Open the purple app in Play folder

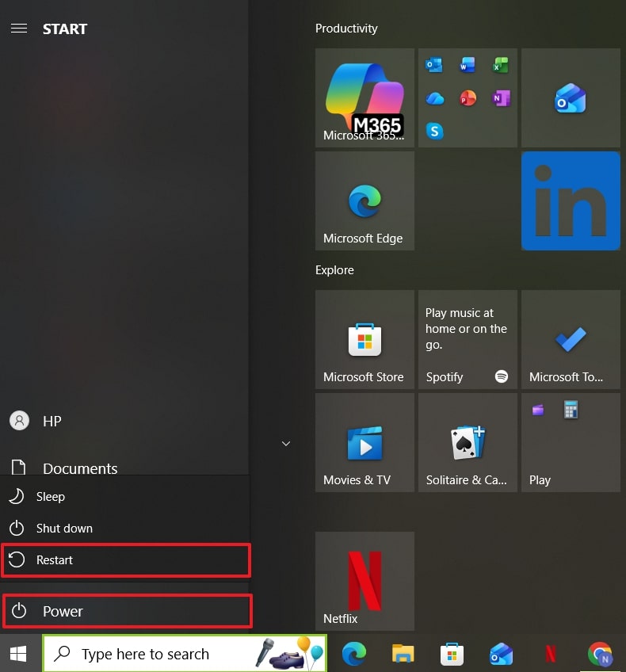(x=538, y=410)
